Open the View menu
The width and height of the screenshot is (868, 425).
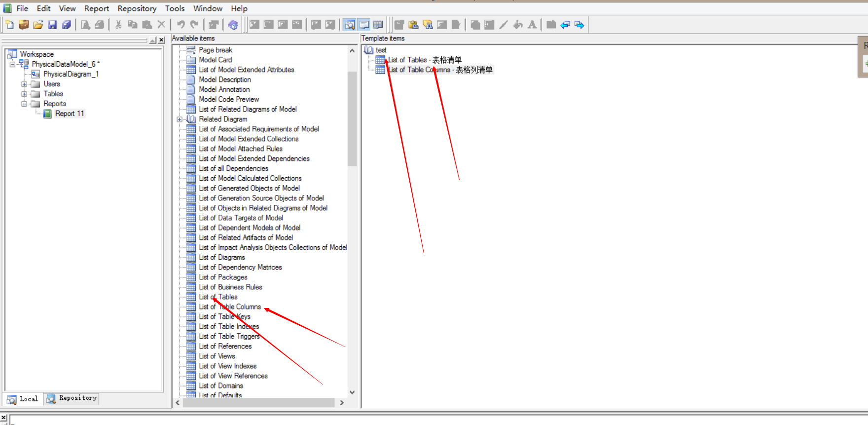click(x=67, y=8)
